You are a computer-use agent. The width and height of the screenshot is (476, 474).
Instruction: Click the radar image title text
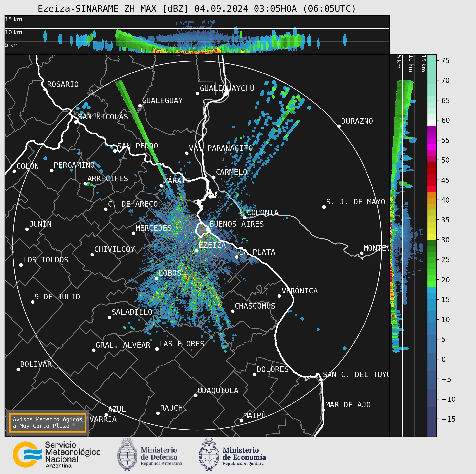click(197, 9)
